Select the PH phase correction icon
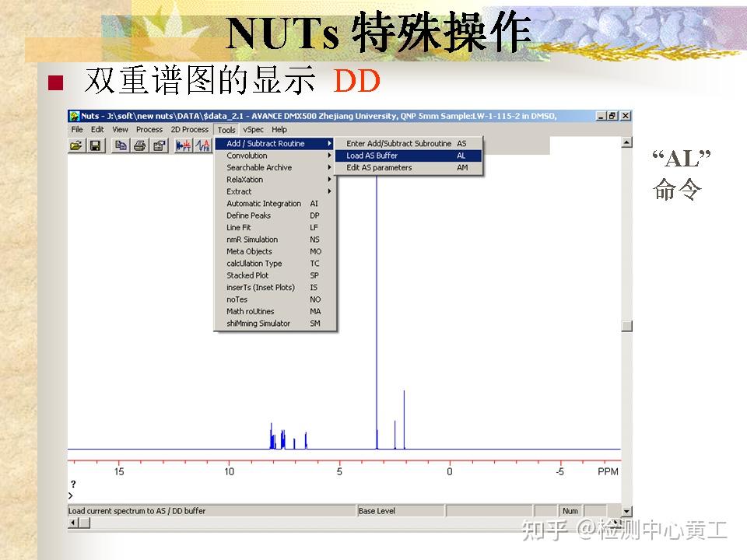747x560 pixels. [x=202, y=145]
